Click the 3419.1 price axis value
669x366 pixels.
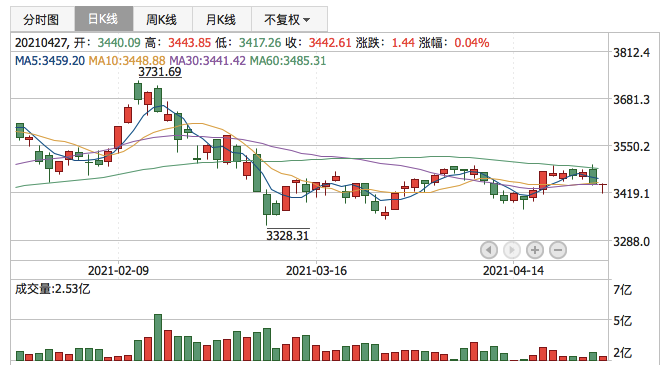(x=631, y=194)
